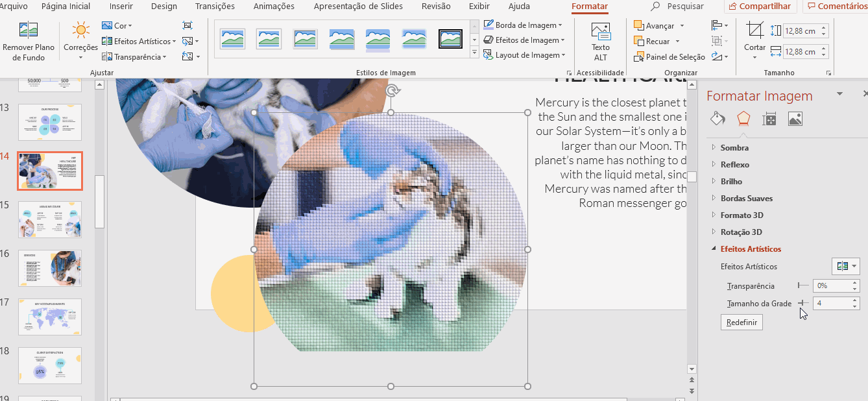Viewport: 868px width, 401px height.
Task: Click the picture height input field
Action: coord(801,30)
